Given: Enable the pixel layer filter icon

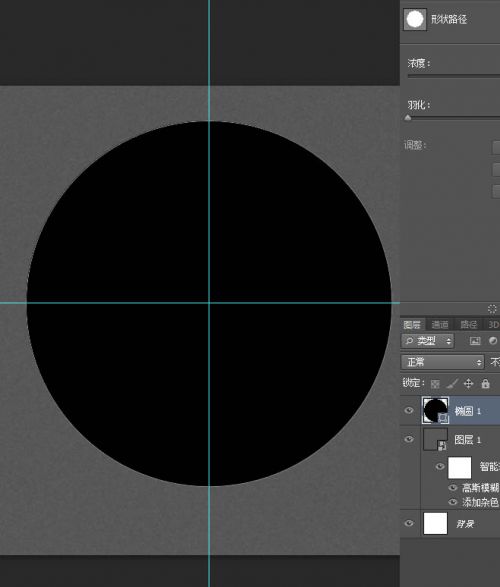Looking at the screenshot, I should [x=475, y=341].
